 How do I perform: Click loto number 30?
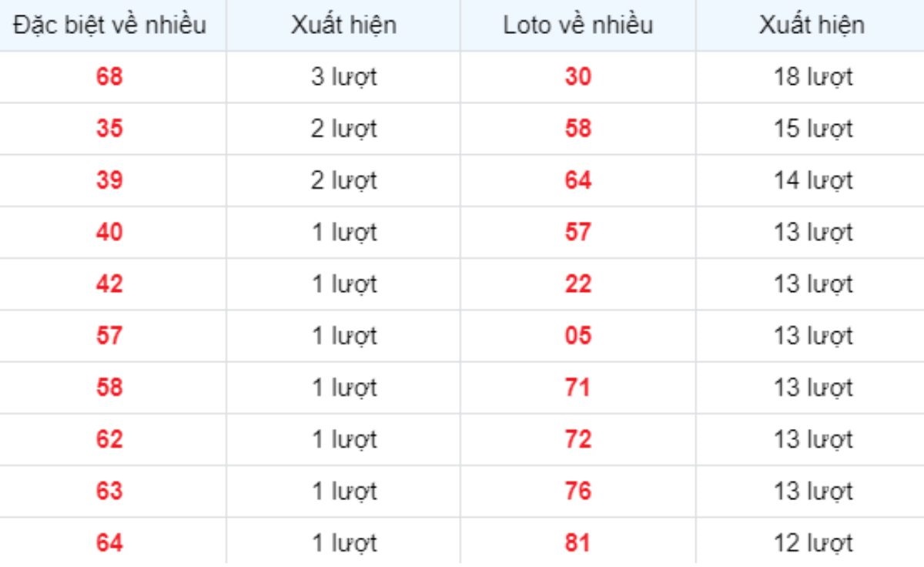tap(577, 77)
